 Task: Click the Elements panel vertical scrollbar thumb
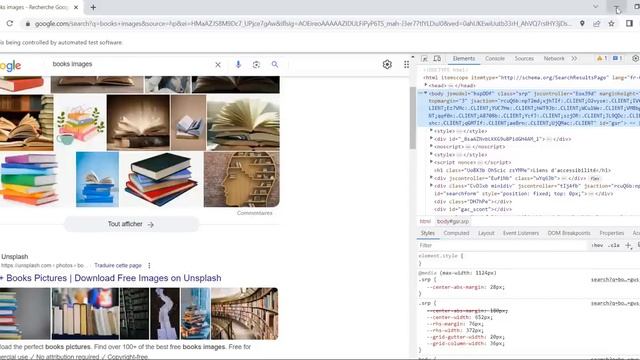pyautogui.click(x=413, y=118)
